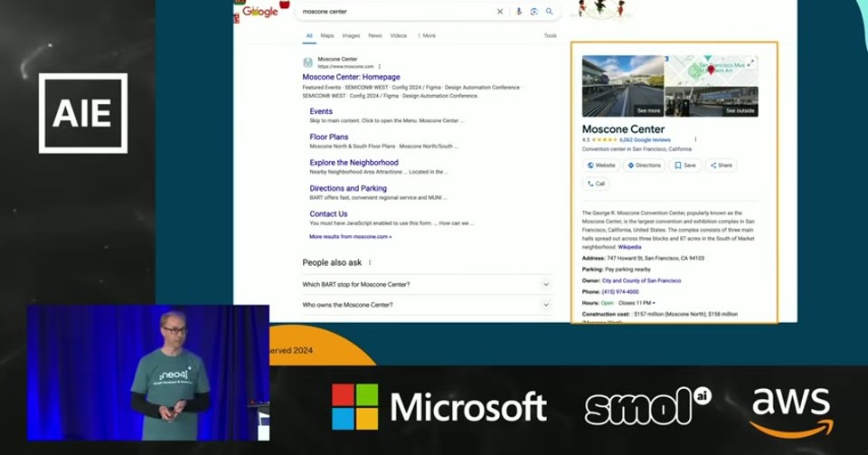Click the Moscone Center site favicon
The image size is (868, 455).
tap(307, 62)
